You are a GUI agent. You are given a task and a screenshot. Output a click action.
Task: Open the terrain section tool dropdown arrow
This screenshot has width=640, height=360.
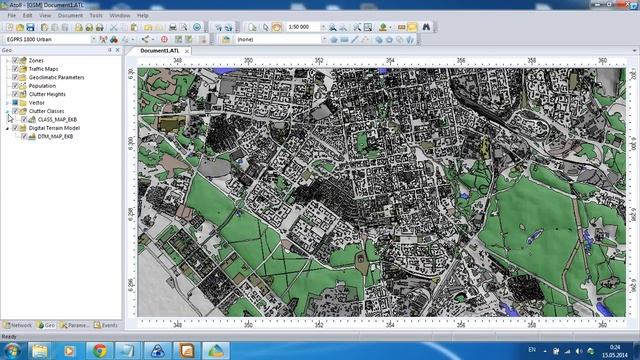point(391,27)
